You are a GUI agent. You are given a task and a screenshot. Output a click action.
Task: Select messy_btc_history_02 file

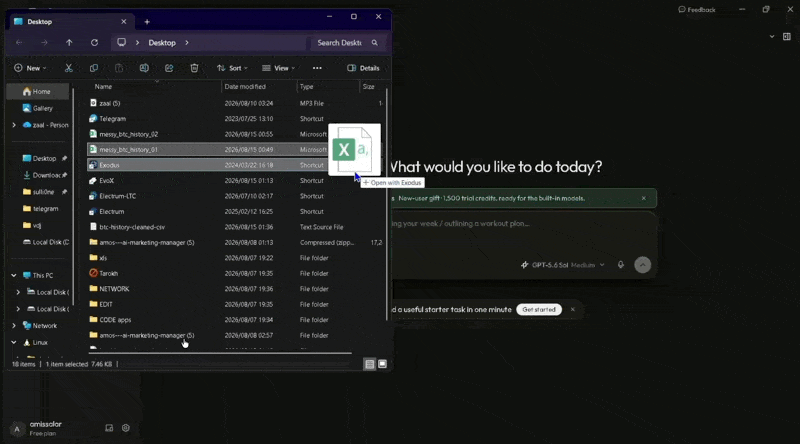[x=129, y=134]
